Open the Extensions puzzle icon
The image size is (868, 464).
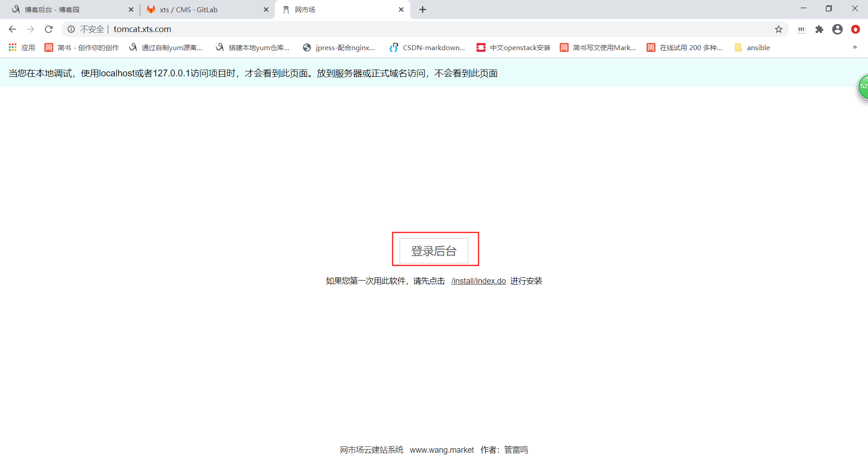click(819, 29)
